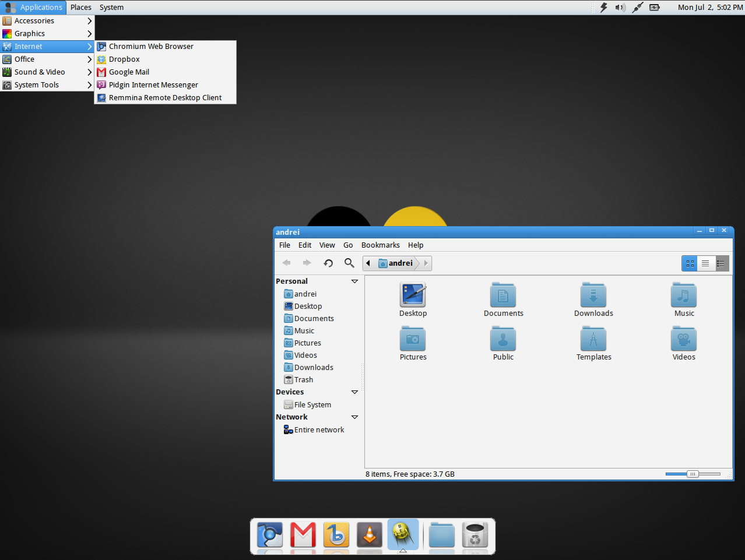This screenshot has width=745, height=560.
Task: Click the Forward navigation arrow
Action: click(307, 263)
